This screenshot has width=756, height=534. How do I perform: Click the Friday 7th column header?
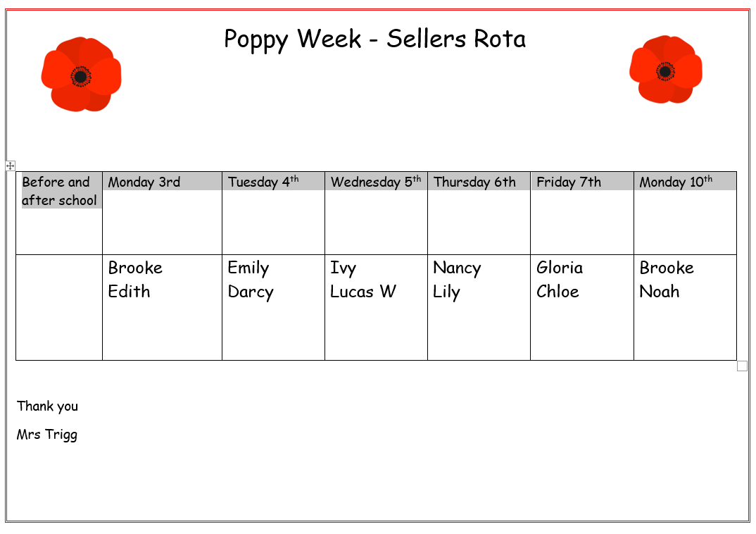click(569, 182)
